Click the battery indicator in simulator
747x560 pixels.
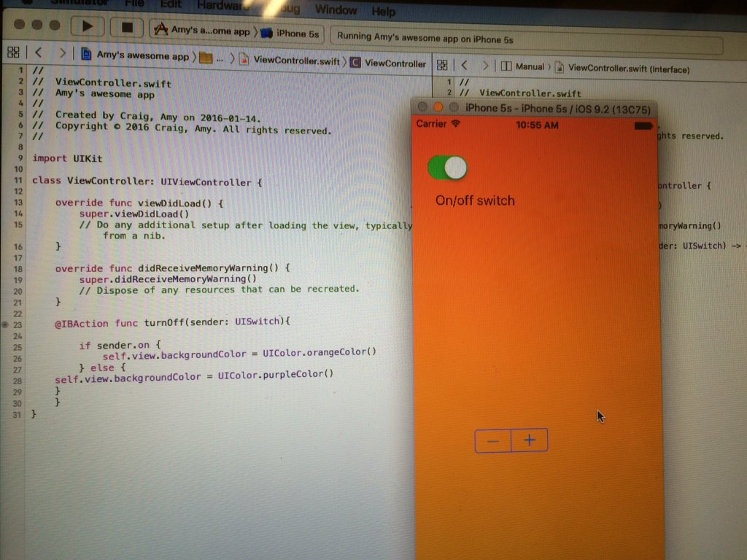pyautogui.click(x=643, y=125)
